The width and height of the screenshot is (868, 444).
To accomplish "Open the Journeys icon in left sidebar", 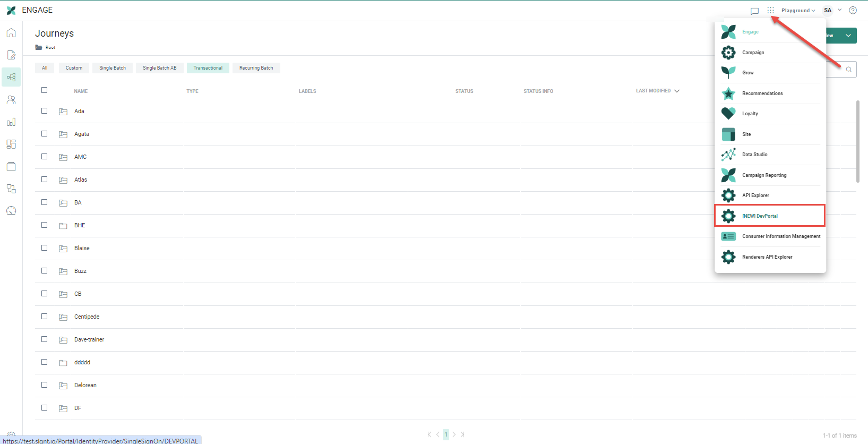I will pyautogui.click(x=11, y=77).
